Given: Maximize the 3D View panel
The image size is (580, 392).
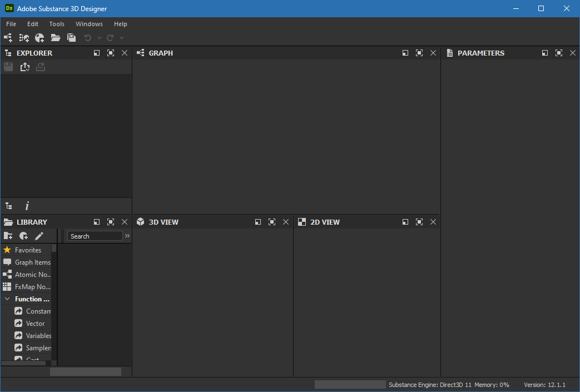Looking at the screenshot, I should pyautogui.click(x=272, y=222).
